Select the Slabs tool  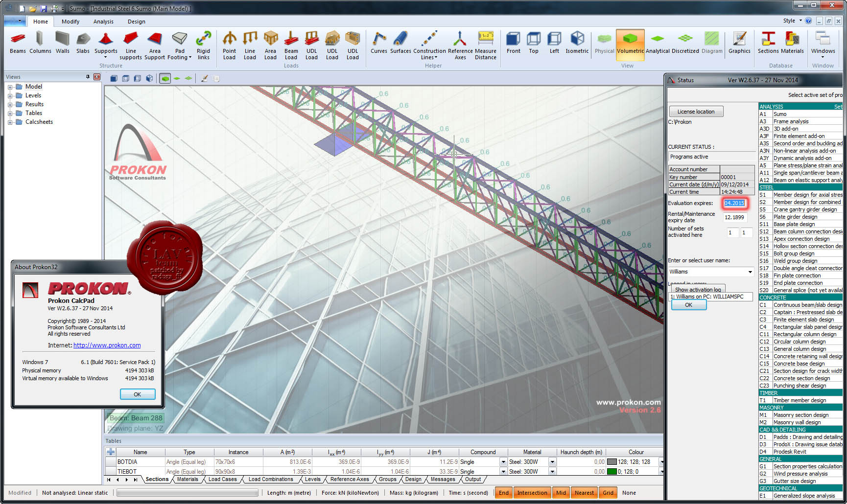[x=83, y=43]
